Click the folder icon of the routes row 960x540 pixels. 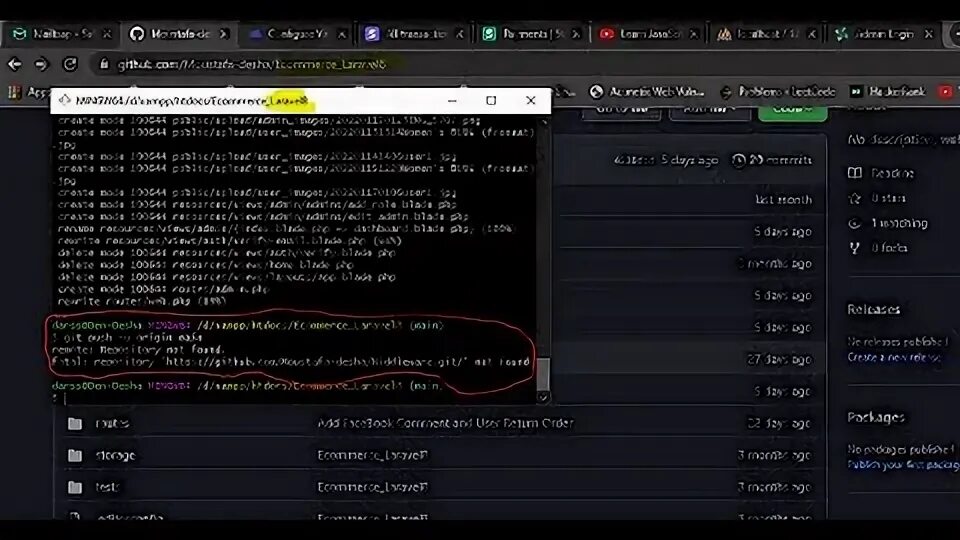[75, 424]
